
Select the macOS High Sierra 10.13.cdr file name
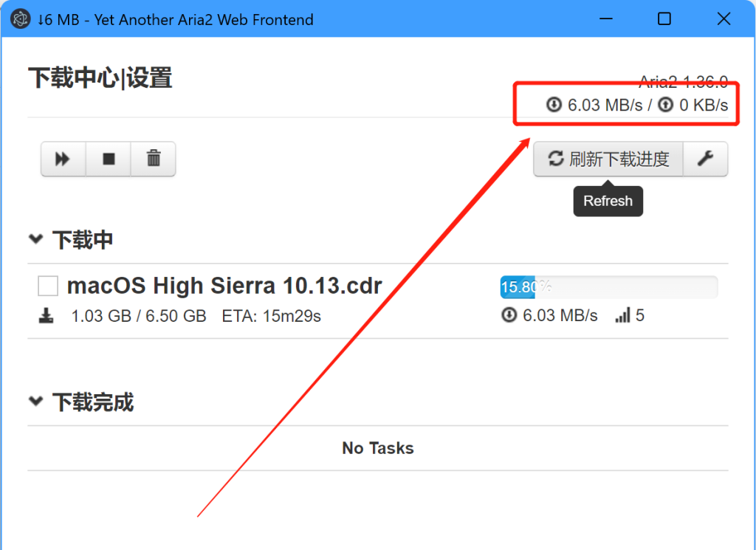224,286
